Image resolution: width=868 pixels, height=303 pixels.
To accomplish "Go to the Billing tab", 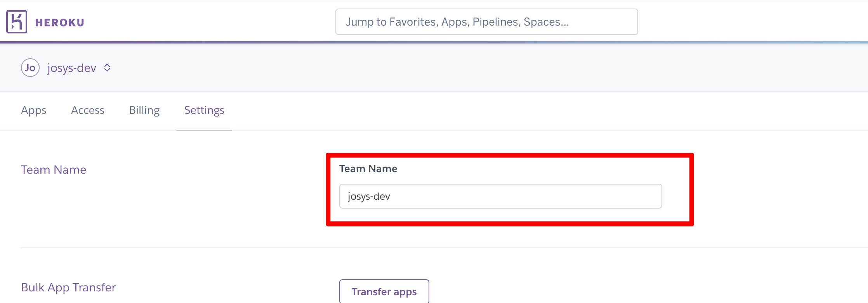I will (x=144, y=110).
